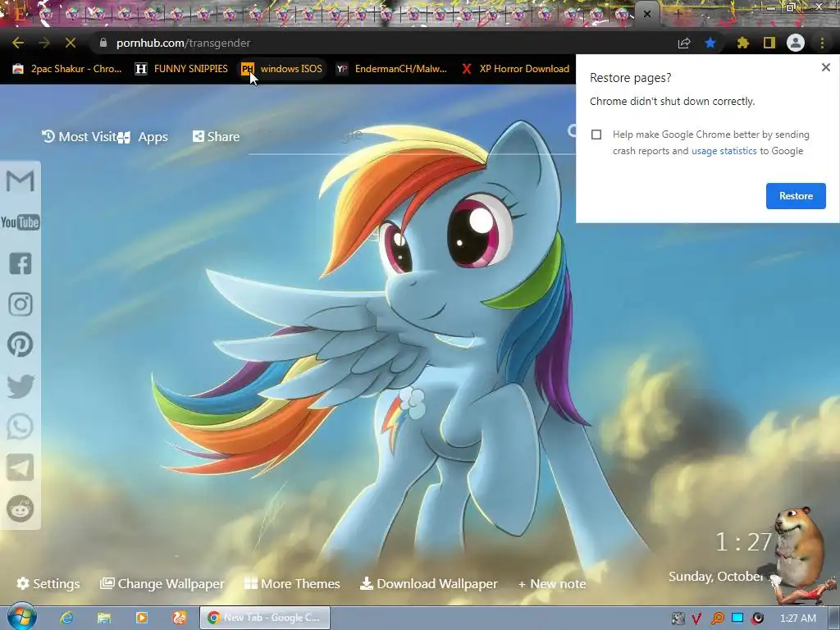Click the share page icon in address bar

(x=684, y=43)
